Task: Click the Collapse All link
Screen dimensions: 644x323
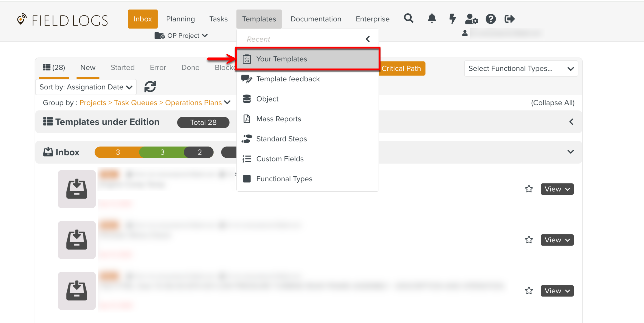Action: (x=553, y=103)
